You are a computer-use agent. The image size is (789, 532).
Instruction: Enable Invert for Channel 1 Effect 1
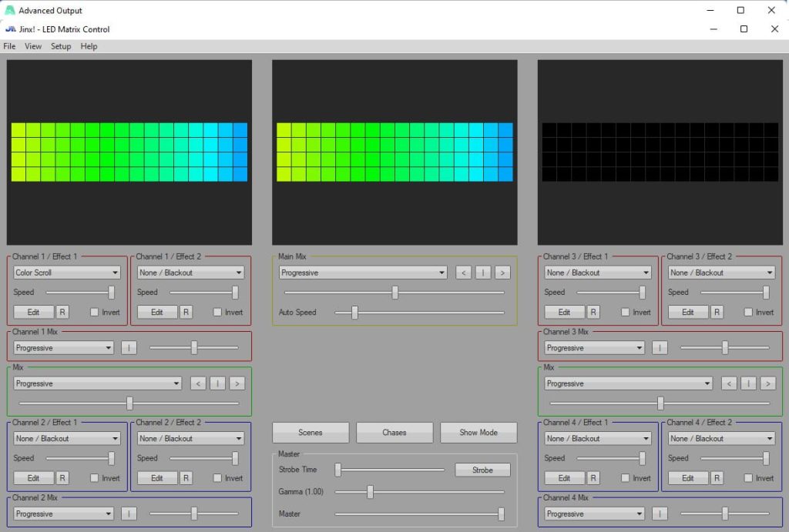coord(95,313)
